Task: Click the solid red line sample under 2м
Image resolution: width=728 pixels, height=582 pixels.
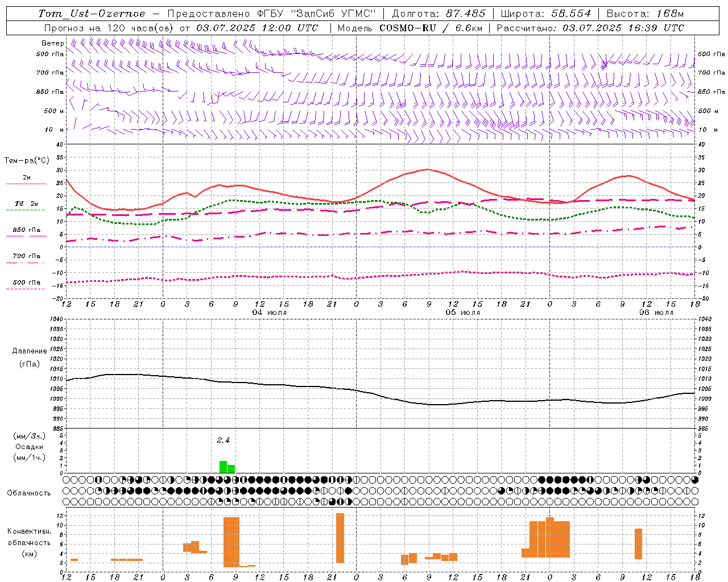Action: coord(26,184)
